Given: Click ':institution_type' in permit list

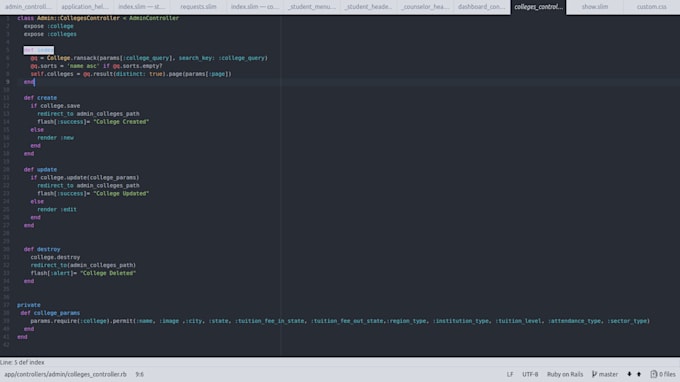Looking at the screenshot, I should pyautogui.click(x=461, y=321).
